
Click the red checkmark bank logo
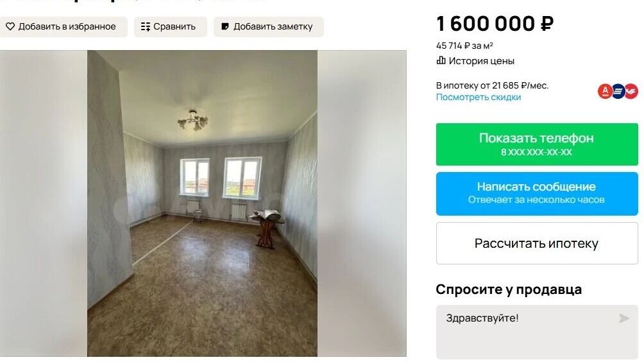(631, 91)
